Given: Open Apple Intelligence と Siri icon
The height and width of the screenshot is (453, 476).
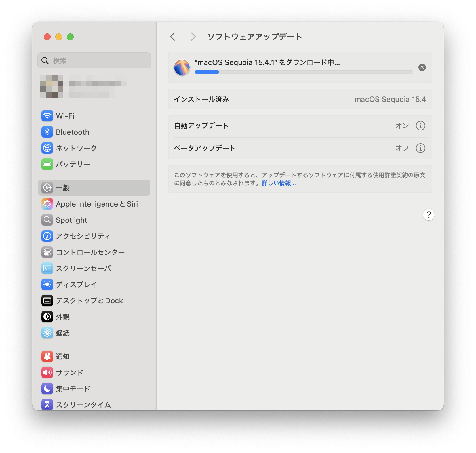Looking at the screenshot, I should coord(47,204).
